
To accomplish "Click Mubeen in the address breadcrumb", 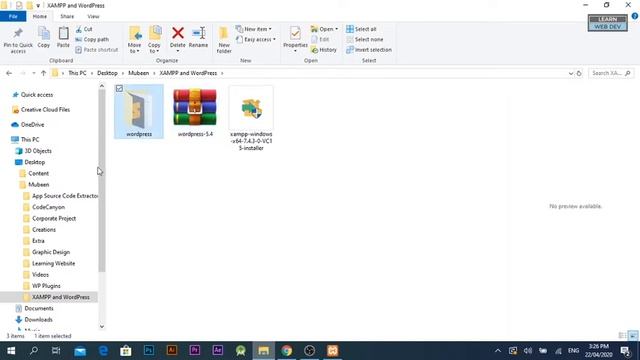I will click(139, 73).
